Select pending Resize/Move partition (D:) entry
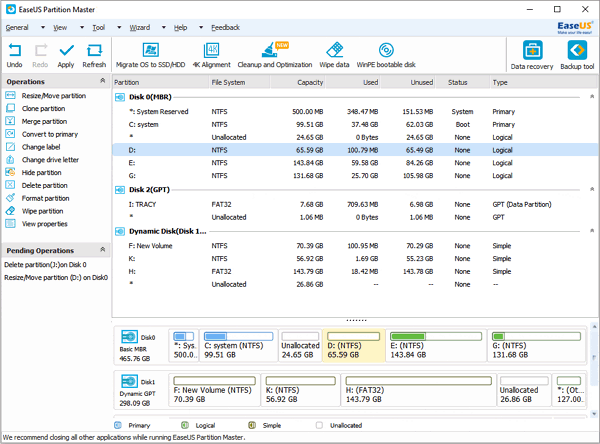 [56, 278]
